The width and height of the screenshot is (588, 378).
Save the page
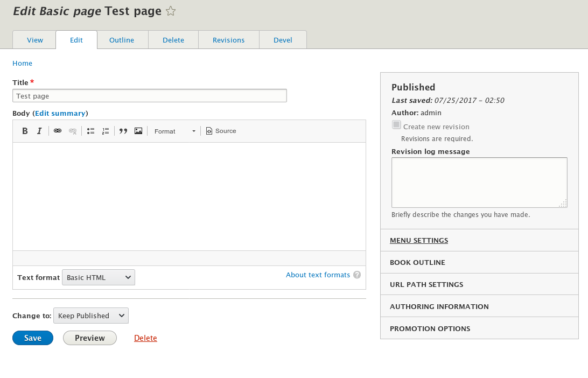pos(32,338)
